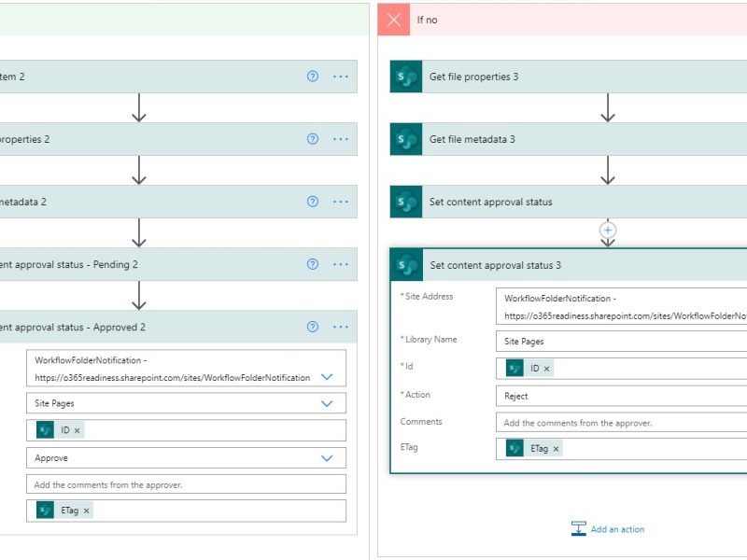Open the ellipsis menu on Get file metadata 2
The height and width of the screenshot is (560, 747).
(340, 202)
